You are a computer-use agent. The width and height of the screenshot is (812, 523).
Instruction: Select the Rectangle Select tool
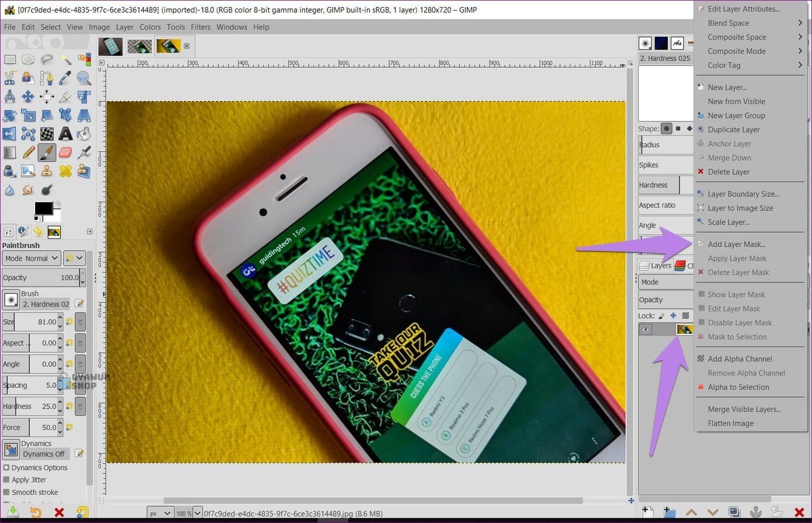pyautogui.click(x=10, y=60)
